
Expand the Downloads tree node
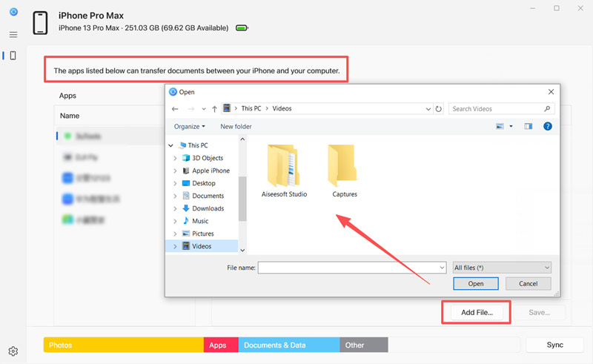click(175, 208)
